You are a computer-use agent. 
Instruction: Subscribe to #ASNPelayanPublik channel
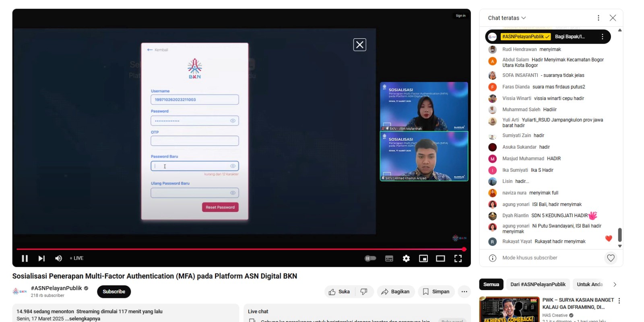coord(114,292)
